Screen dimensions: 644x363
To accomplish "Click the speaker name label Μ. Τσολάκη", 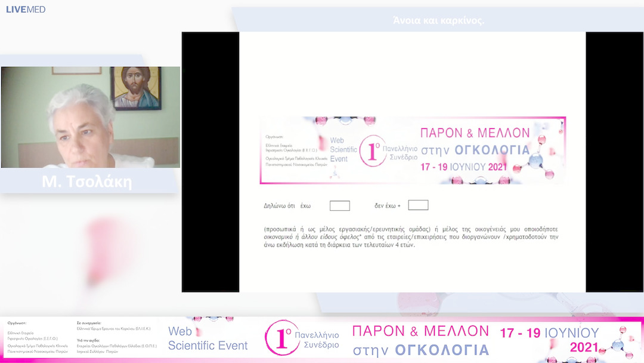I will pyautogui.click(x=87, y=181).
